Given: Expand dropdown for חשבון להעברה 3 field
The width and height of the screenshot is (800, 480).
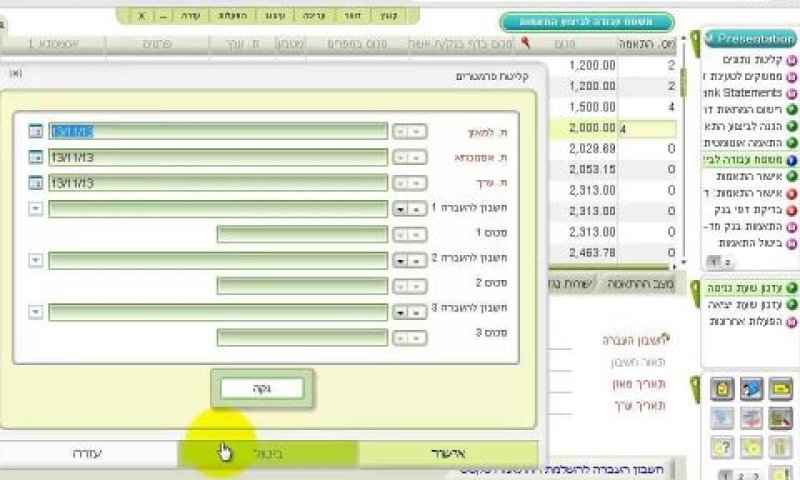Looking at the screenshot, I should tap(36, 311).
